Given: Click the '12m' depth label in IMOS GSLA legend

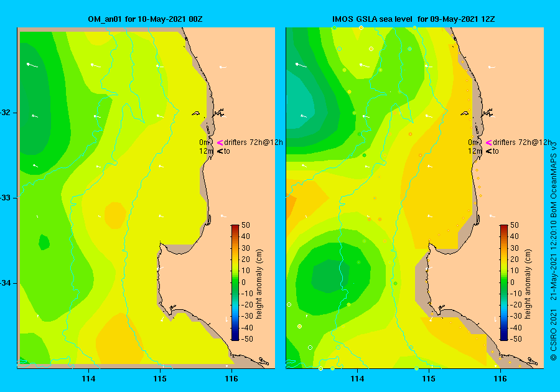Looking at the screenshot, I should pyautogui.click(x=475, y=151).
